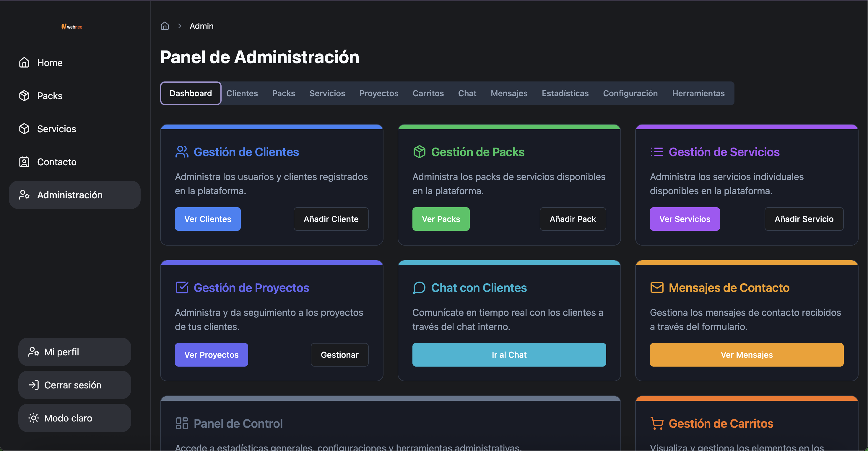Viewport: 868px width, 451px height.
Task: Click the Ver Clientes button
Action: coord(208,219)
